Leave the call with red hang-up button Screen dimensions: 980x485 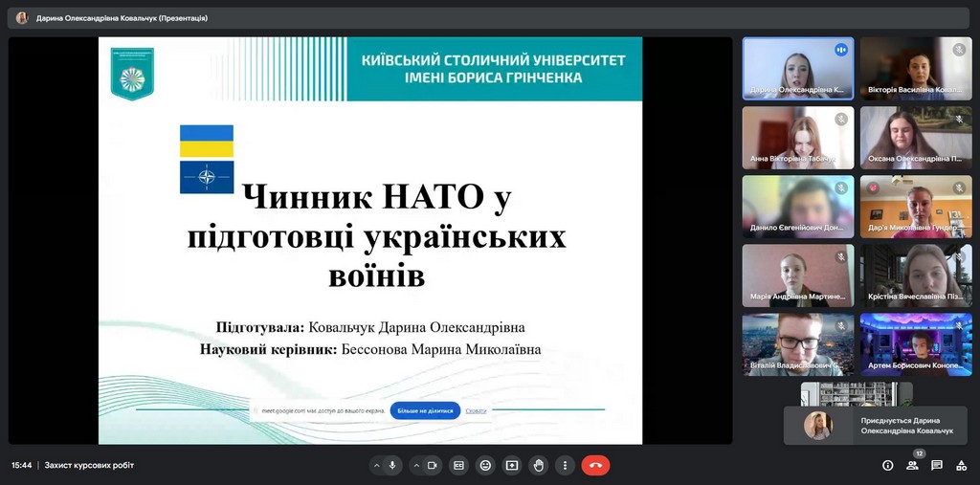[x=595, y=465]
